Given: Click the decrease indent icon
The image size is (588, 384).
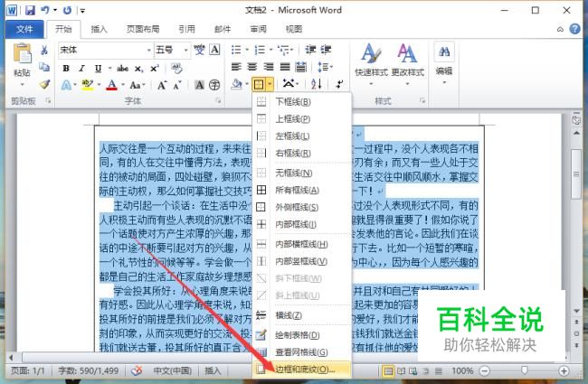Looking at the screenshot, I should coord(310,50).
